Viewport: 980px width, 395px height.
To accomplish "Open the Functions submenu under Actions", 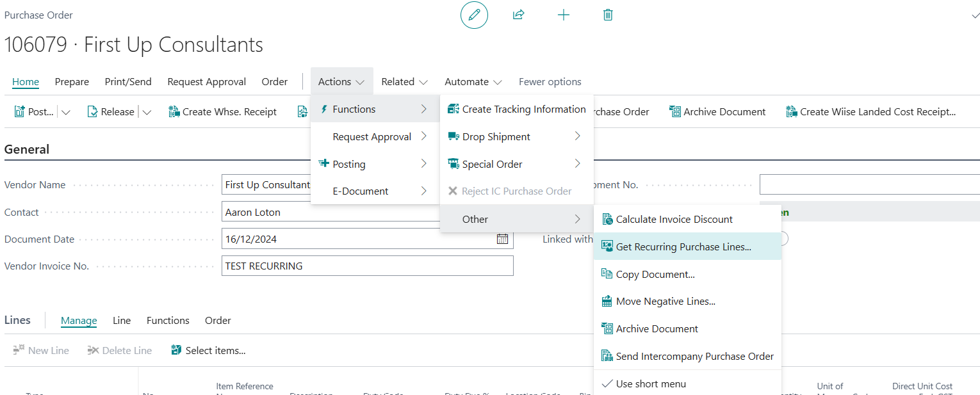I will tap(375, 109).
